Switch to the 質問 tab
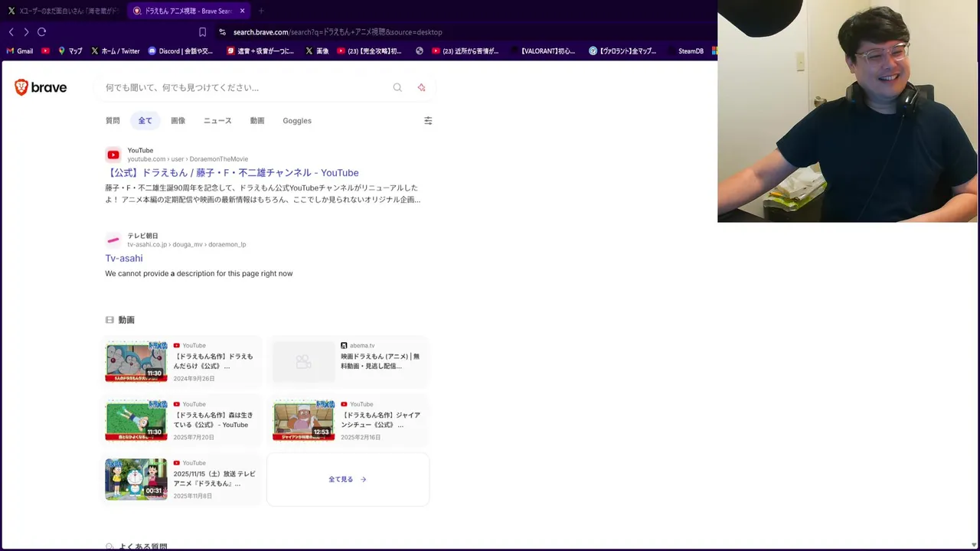Viewport: 980px width, 551px height. [x=113, y=120]
